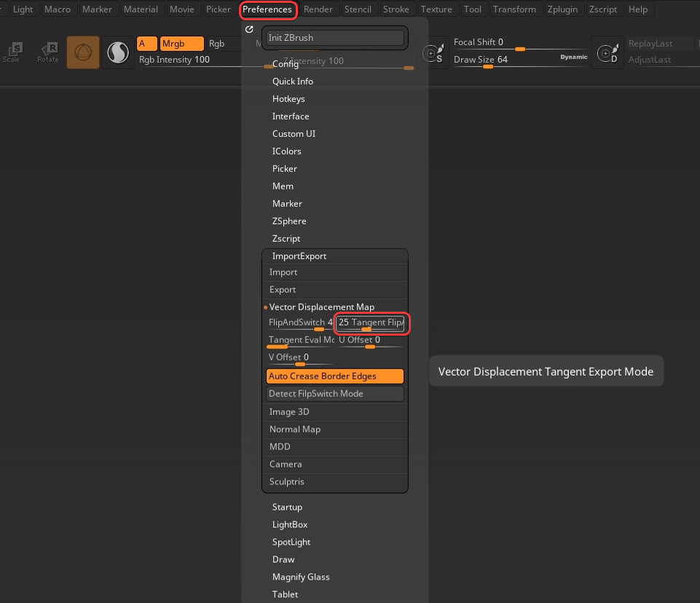
Task: Adjust the Tangent FlipAndSwitch slider
Action: coord(370,323)
